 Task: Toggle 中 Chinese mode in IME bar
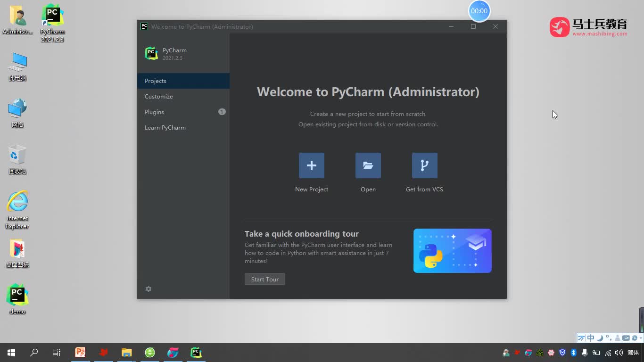[x=591, y=338]
